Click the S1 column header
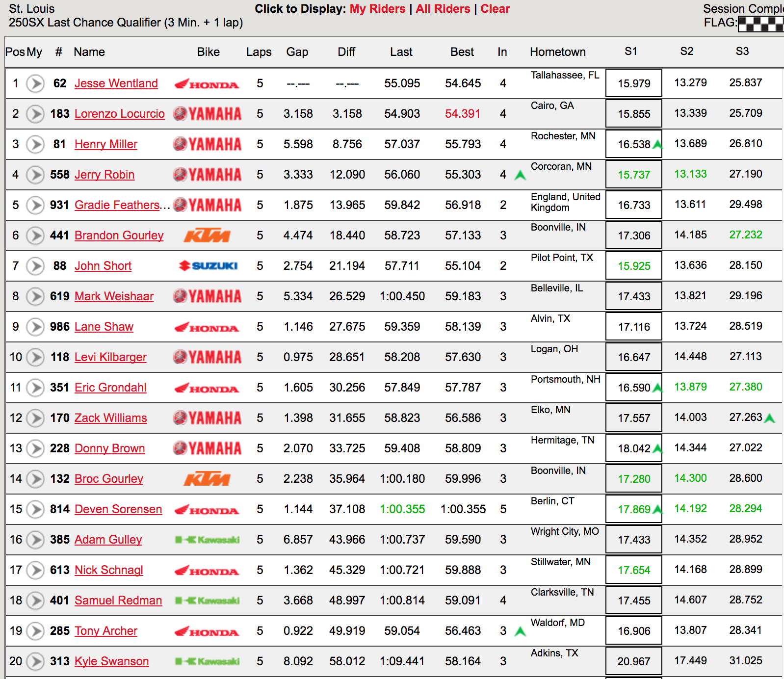 pos(631,52)
